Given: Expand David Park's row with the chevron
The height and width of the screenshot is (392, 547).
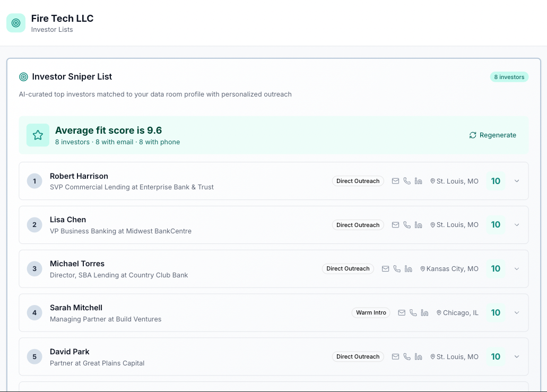Looking at the screenshot, I should tap(517, 357).
